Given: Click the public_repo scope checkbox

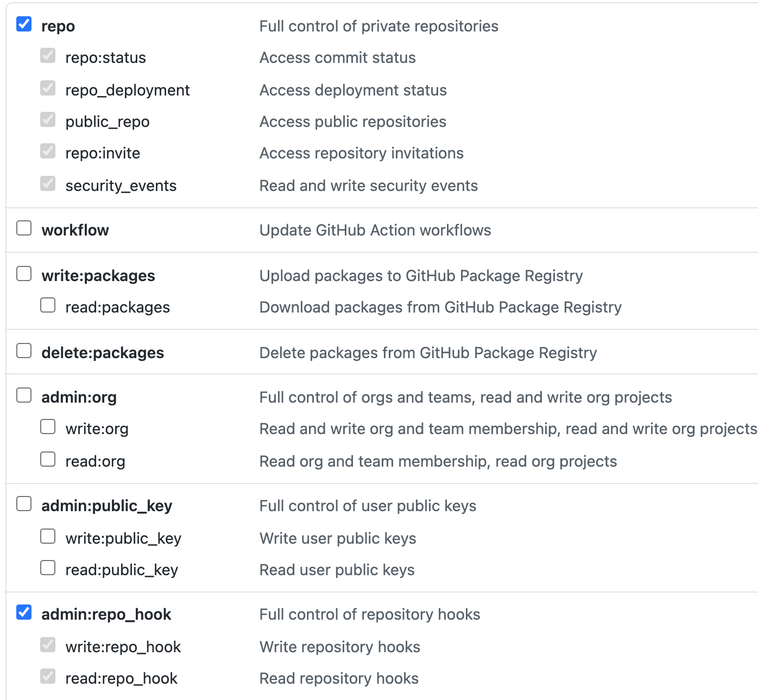Looking at the screenshot, I should click(x=48, y=120).
